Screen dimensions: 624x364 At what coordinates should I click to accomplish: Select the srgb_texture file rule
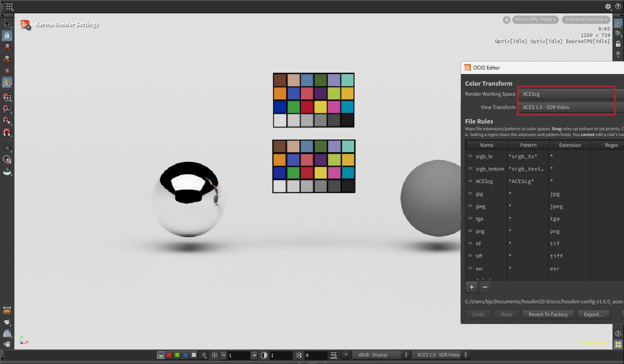(x=489, y=168)
